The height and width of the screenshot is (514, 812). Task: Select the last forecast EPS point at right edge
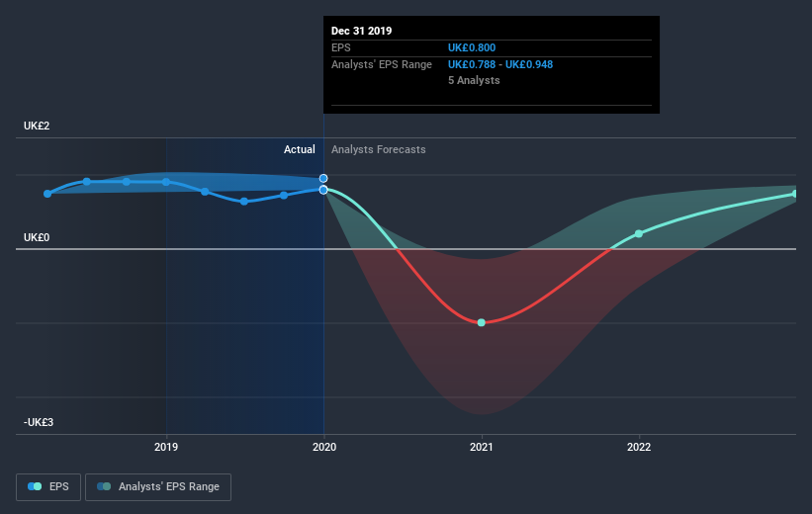[795, 194]
